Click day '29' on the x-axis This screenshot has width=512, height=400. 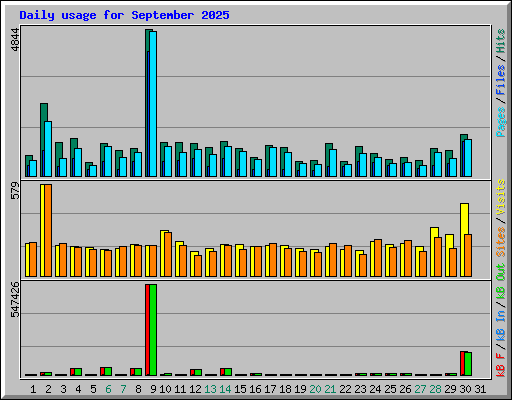pos(450,389)
